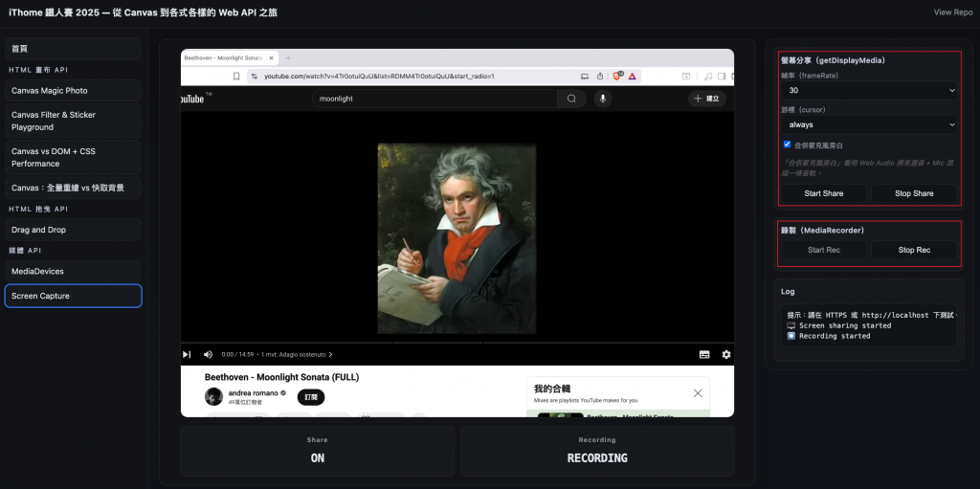This screenshot has height=489, width=980.
Task: Open a new browser tab with plus
Action: coord(288,57)
